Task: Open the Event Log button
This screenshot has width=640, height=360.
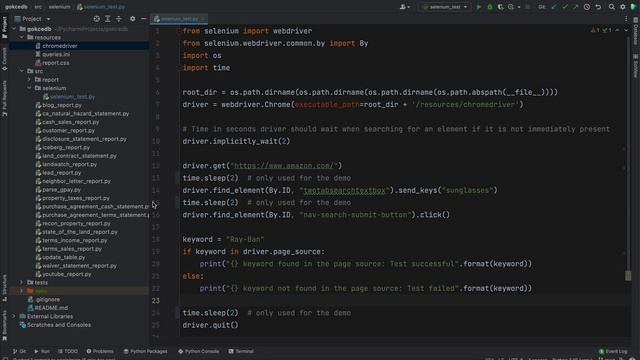Action: 613,351
